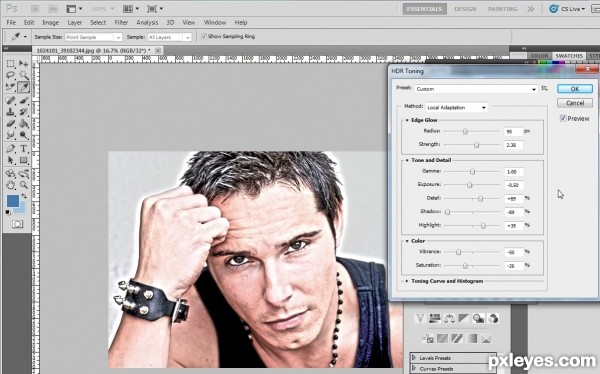Select the Type tool

(24, 149)
